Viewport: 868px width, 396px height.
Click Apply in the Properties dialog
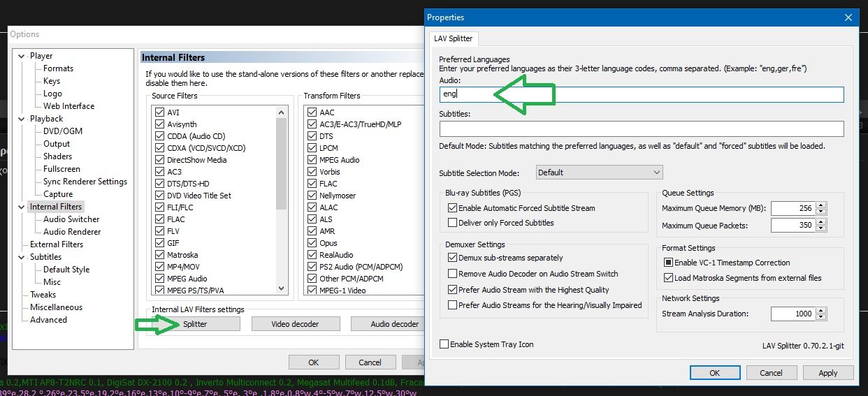pos(827,373)
